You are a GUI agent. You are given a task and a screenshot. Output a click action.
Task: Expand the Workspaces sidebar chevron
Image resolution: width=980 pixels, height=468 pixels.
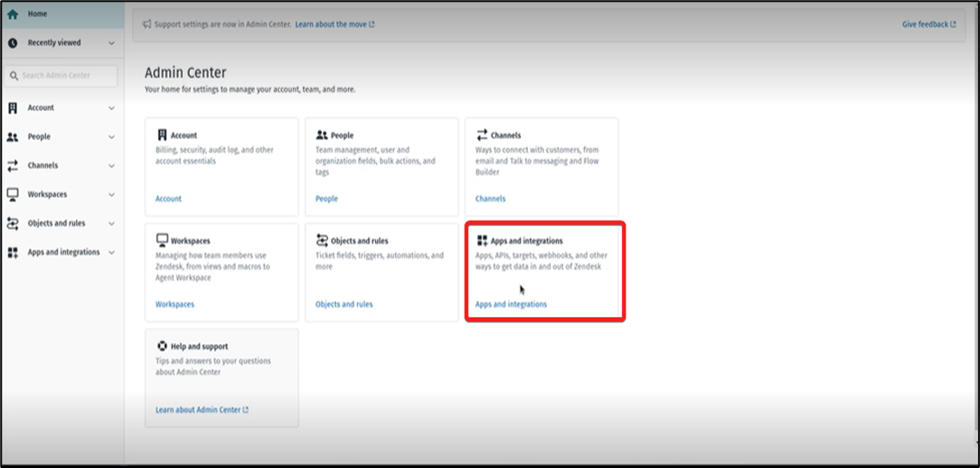111,194
